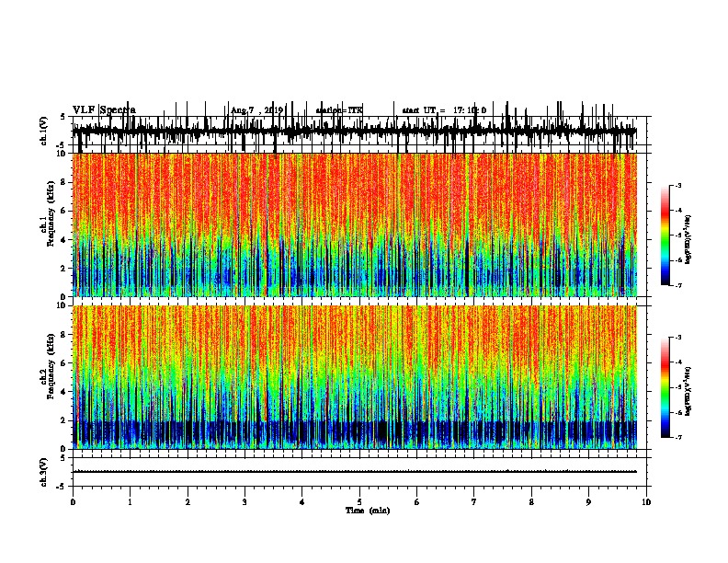
Task: Click the time-axis tick label "8"
Action: pyautogui.click(x=531, y=502)
